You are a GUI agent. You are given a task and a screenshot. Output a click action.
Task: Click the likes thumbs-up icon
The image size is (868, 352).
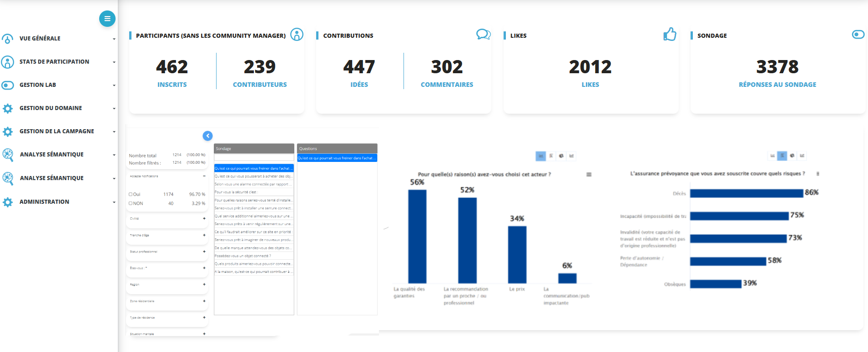tap(670, 35)
